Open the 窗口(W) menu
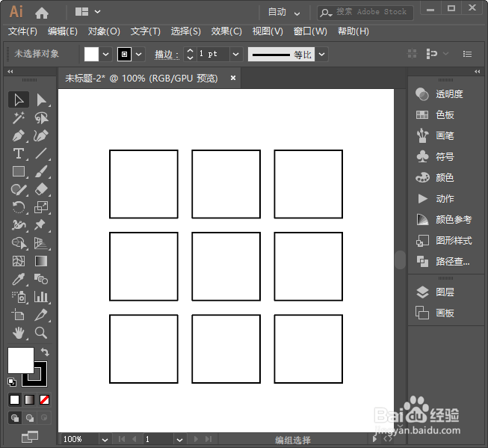Screen dimensions: 488x448 click(x=310, y=31)
